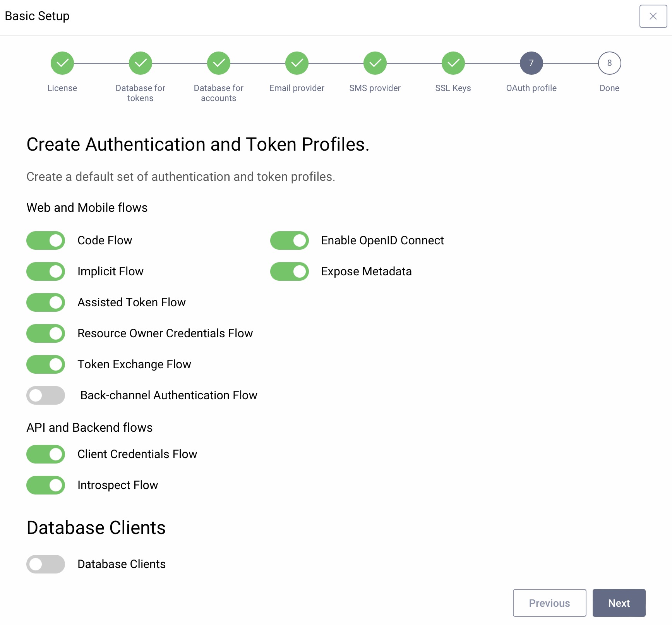Disable the Code Flow toggle
The image size is (672, 625).
[45, 240]
